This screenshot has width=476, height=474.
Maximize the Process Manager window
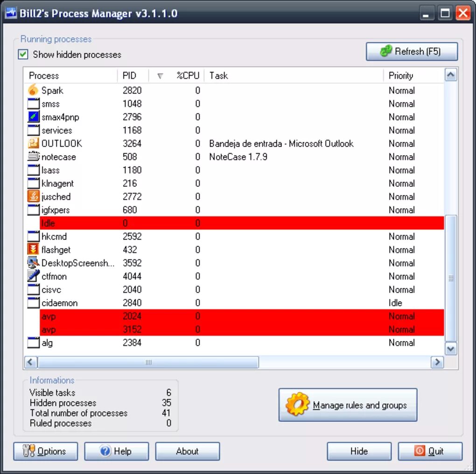[x=445, y=14]
